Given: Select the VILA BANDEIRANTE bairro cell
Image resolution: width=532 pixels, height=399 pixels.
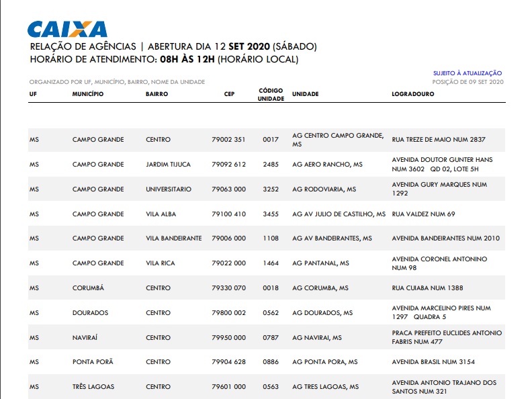Looking at the screenshot, I should pos(173,238).
